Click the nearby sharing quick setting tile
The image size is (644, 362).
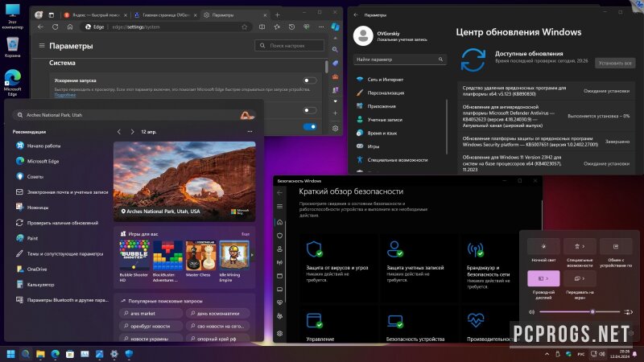click(616, 246)
